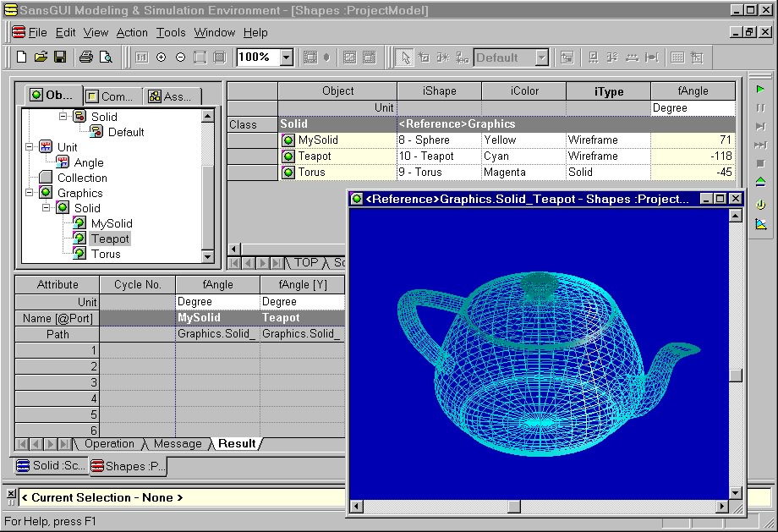Switch to the Message tab
This screenshot has width=778, height=532.
(x=178, y=444)
